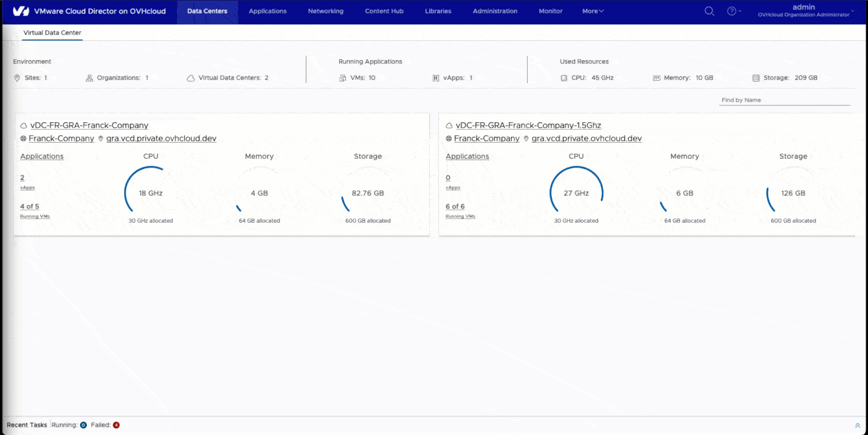Click the Sites location pin icon
Viewport: 868px width, 435px height.
pos(17,78)
